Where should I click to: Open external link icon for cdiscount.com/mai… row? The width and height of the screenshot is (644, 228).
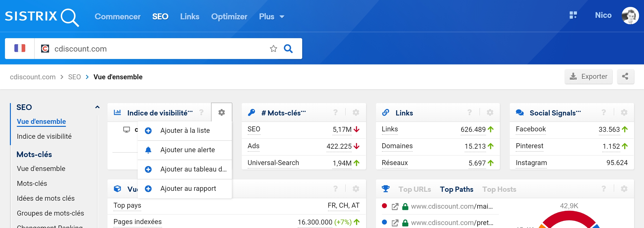tap(395, 207)
